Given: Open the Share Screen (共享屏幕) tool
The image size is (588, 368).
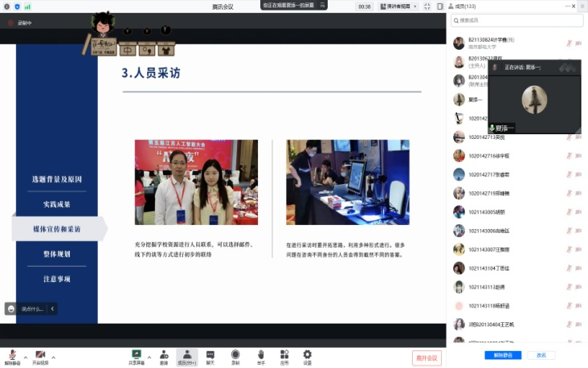Looking at the screenshot, I should pos(137,356).
